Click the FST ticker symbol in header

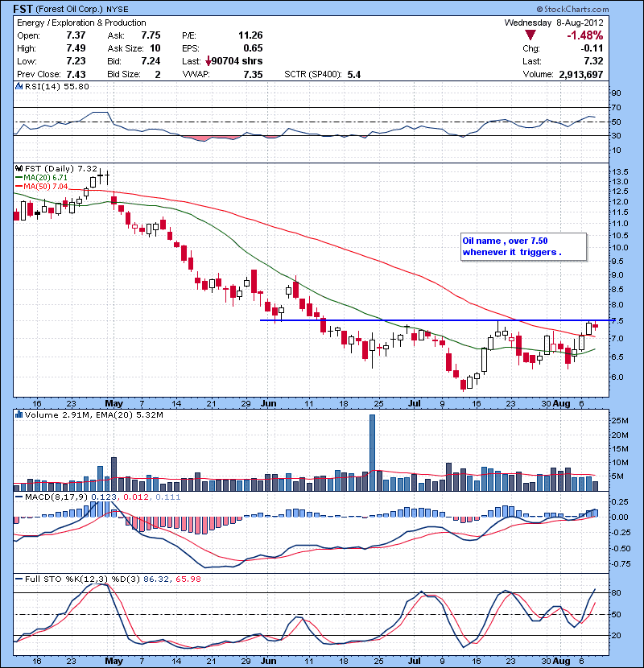point(23,9)
